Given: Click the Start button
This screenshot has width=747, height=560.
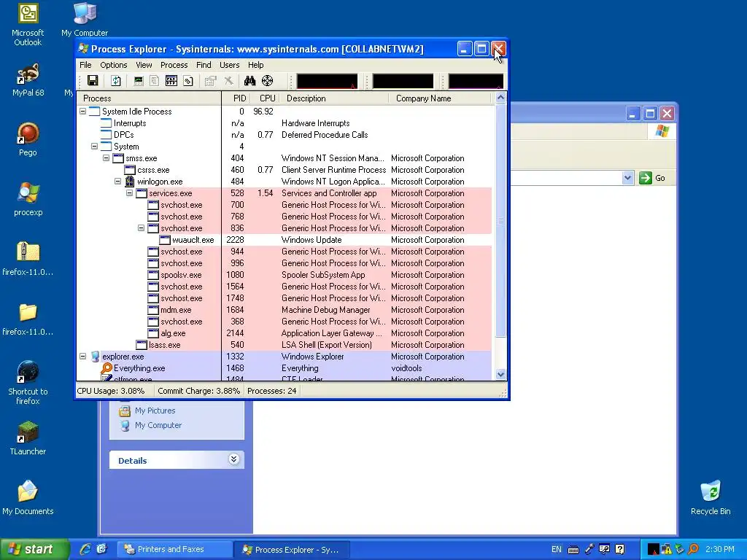Looking at the screenshot, I should pos(34,549).
